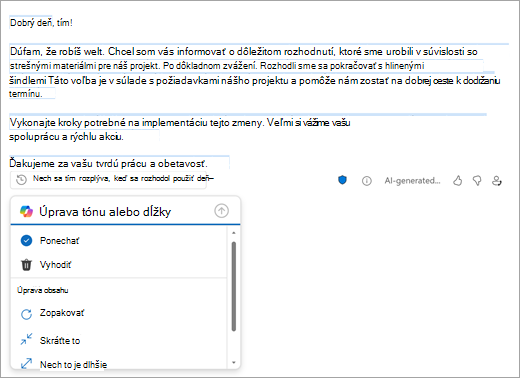Viewport: 520px width, 378px height.
Task: Click the line starting Vykonajte kroky potrebné
Action: 180,123
